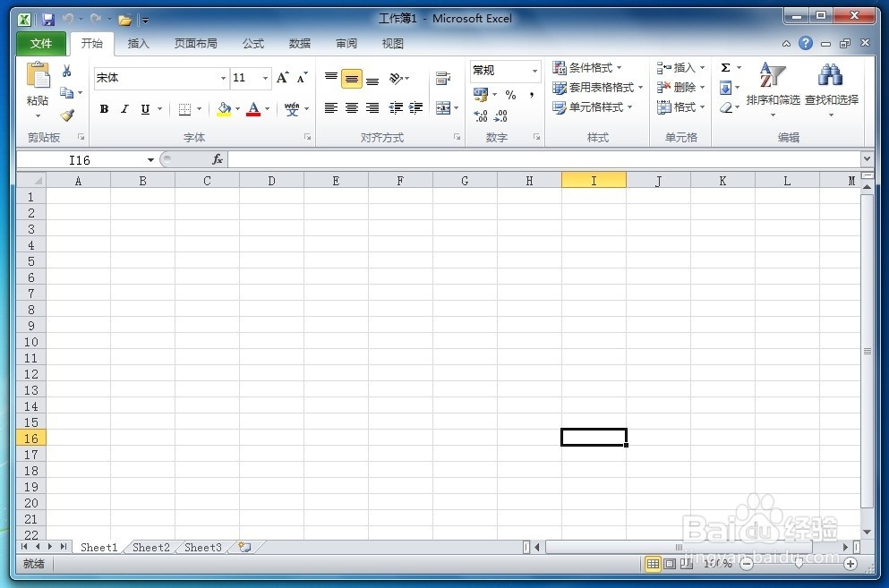Toggle Italic formatting
889x588 pixels.
(124, 109)
